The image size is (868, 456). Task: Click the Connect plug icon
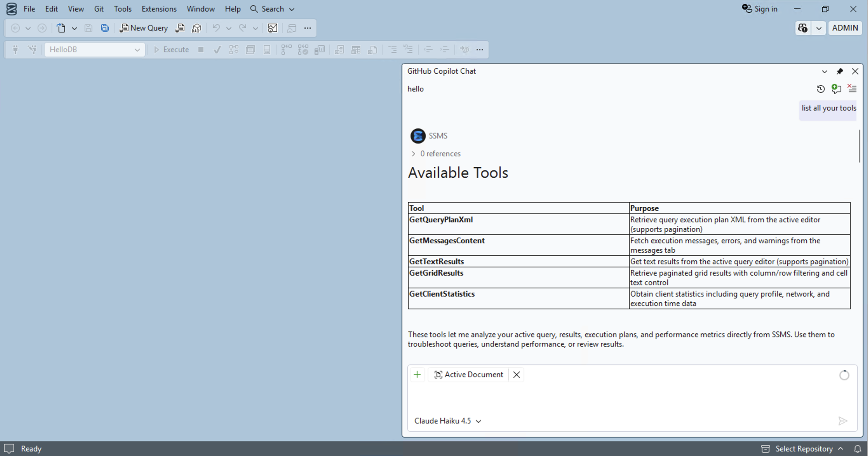pyautogui.click(x=15, y=50)
